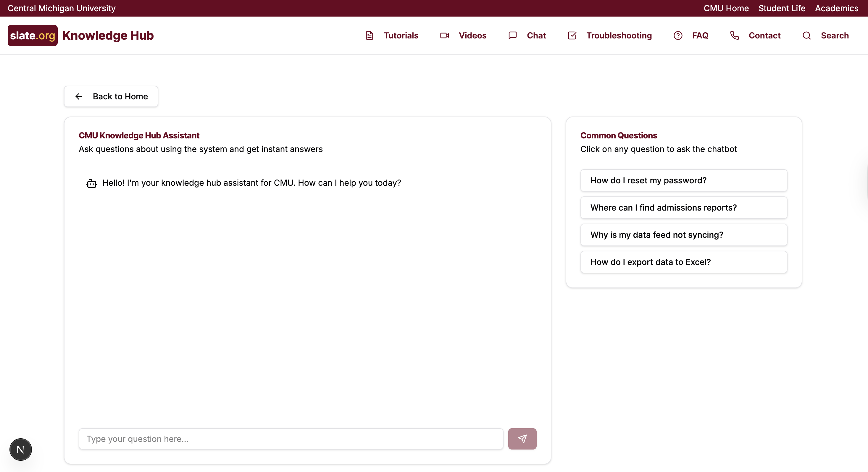The image size is (868, 472).
Task: Click the Chat speech bubble icon
Action: pyautogui.click(x=512, y=35)
